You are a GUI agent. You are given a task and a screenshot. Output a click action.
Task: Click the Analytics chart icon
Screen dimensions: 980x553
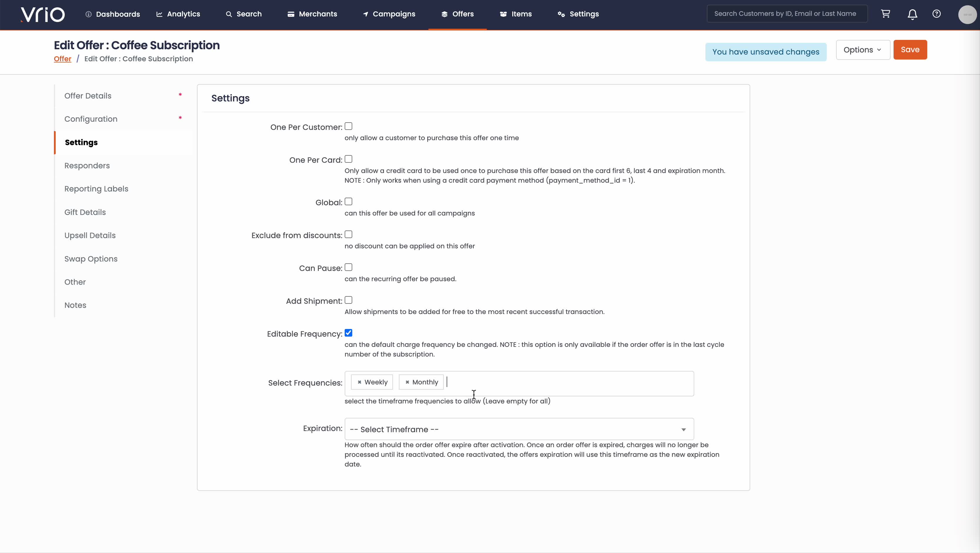point(159,14)
